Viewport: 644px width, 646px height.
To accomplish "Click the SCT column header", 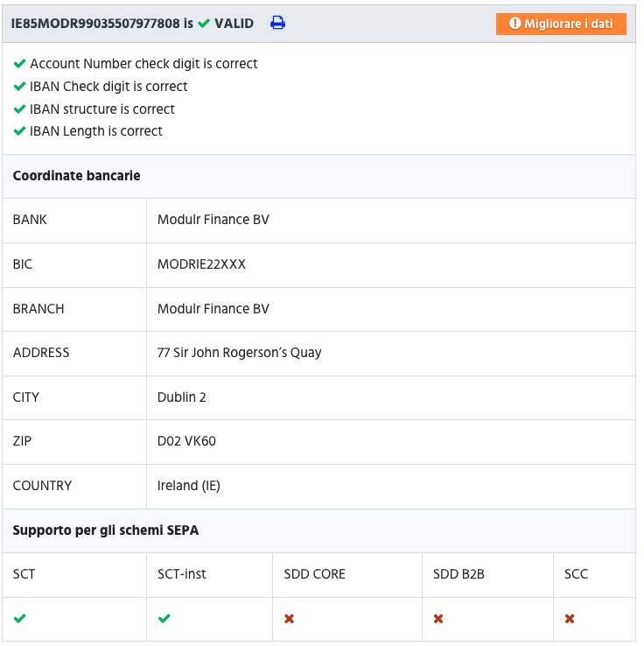I will click(x=24, y=574).
